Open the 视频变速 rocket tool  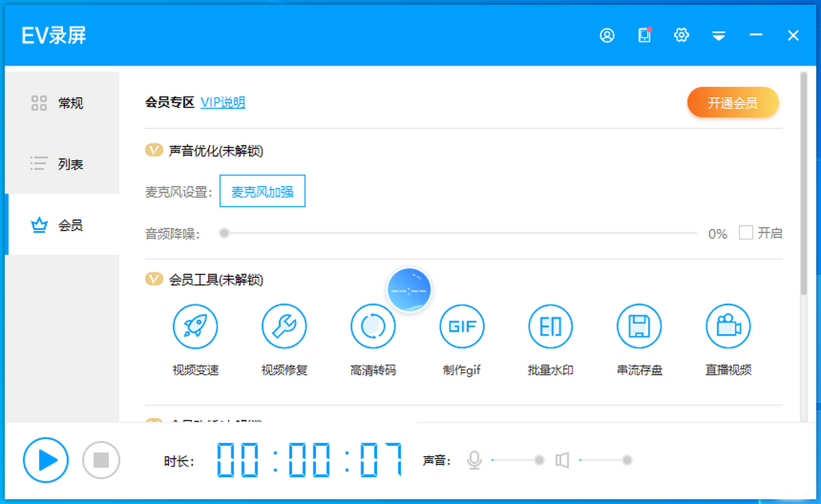[195, 327]
